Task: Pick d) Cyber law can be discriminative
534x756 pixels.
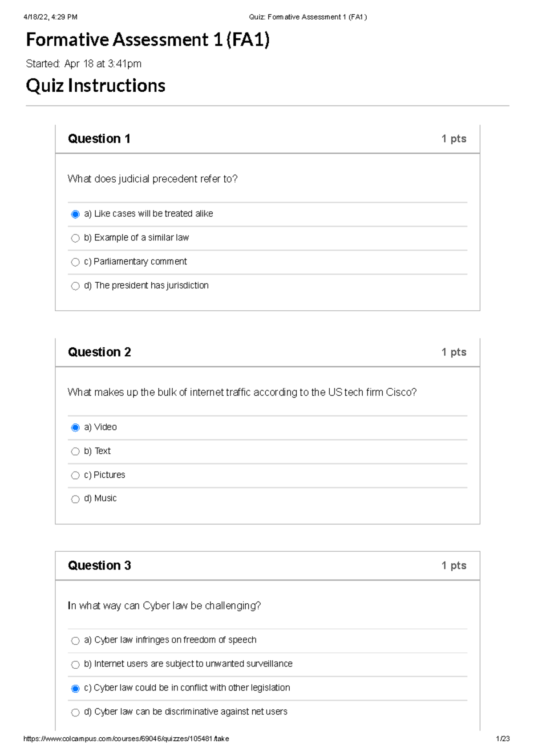Action: 75,712
